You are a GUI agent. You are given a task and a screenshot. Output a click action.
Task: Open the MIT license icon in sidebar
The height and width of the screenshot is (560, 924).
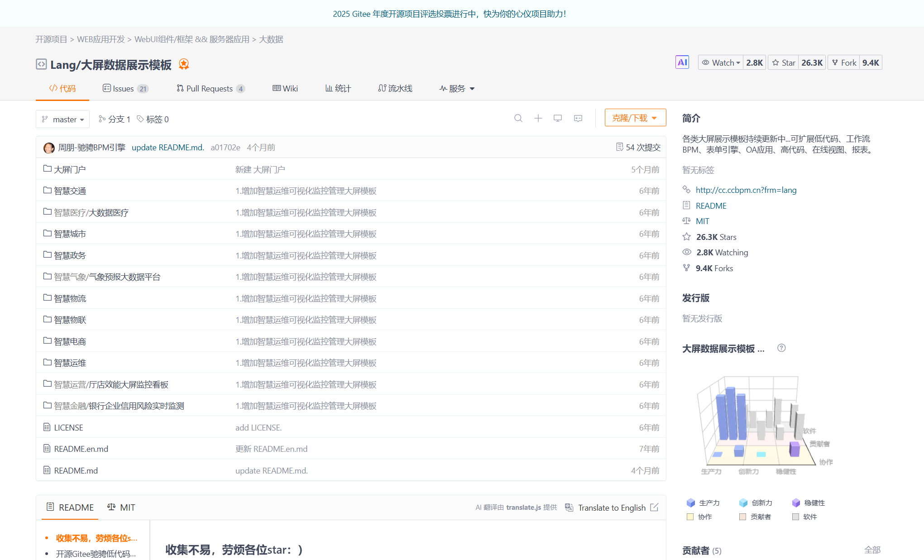tap(686, 221)
